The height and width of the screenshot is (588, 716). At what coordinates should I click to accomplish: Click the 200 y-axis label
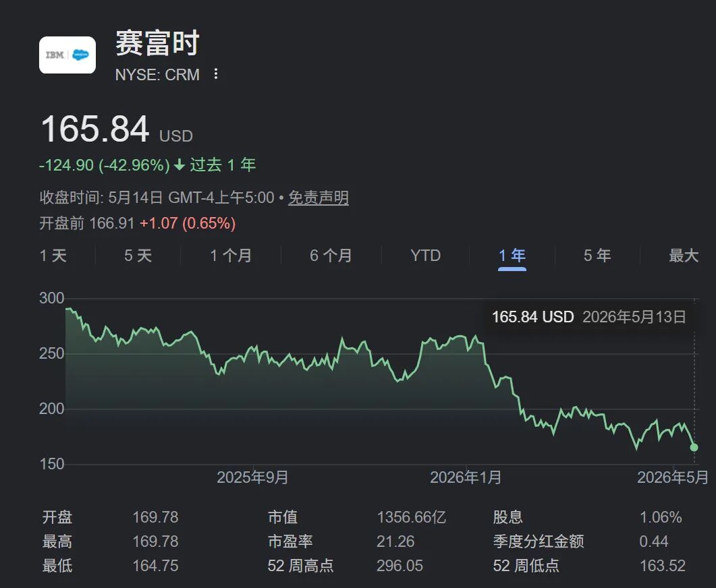[51, 409]
